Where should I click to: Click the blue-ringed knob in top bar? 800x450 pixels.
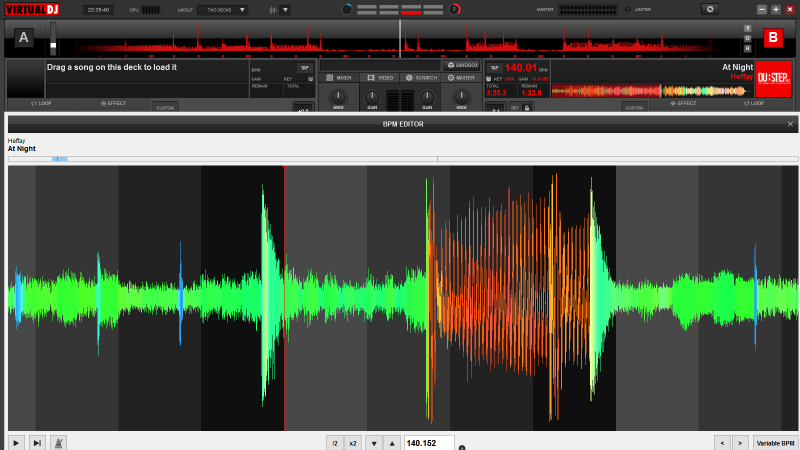click(x=347, y=9)
